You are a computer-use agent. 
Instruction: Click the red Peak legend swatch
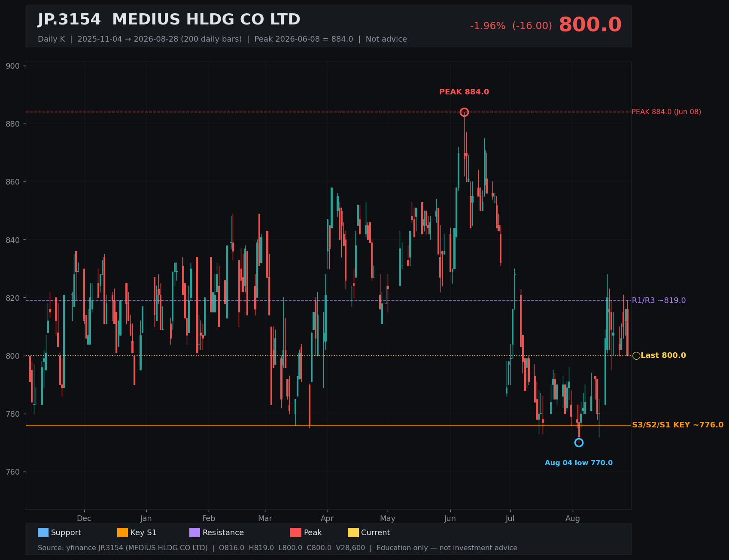tap(296, 533)
